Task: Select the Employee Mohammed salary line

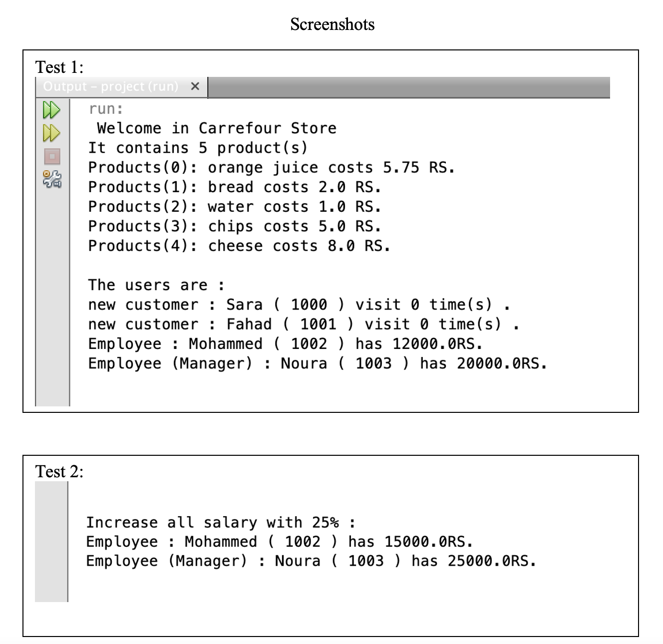Action: pos(285,343)
